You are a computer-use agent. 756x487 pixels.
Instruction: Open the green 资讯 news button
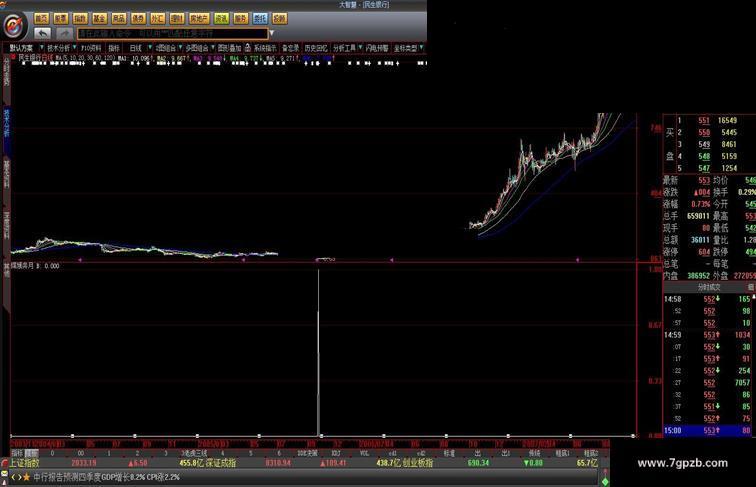point(221,18)
